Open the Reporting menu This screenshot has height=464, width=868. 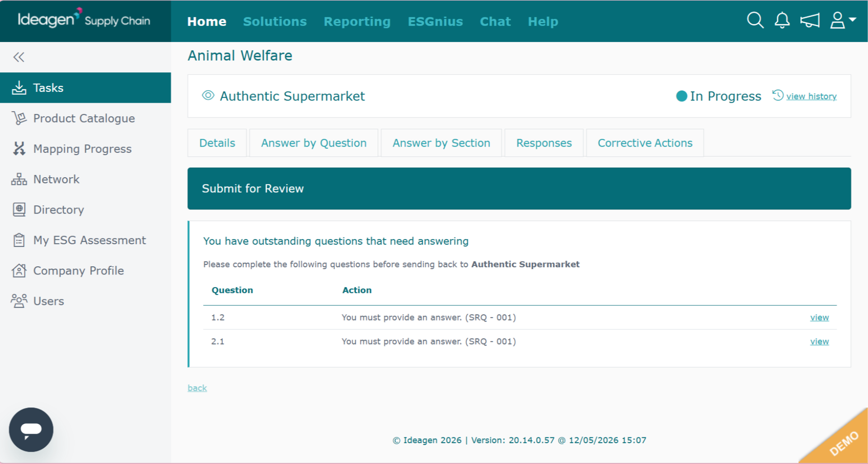click(357, 21)
